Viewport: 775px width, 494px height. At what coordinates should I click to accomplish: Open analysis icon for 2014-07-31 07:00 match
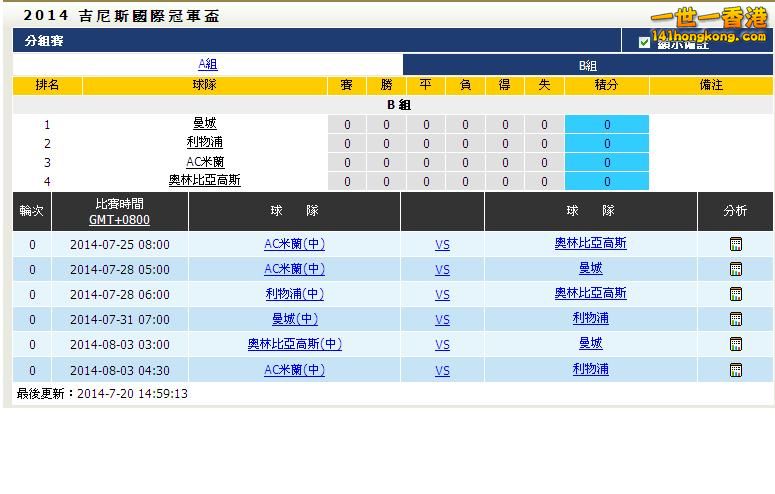click(736, 319)
